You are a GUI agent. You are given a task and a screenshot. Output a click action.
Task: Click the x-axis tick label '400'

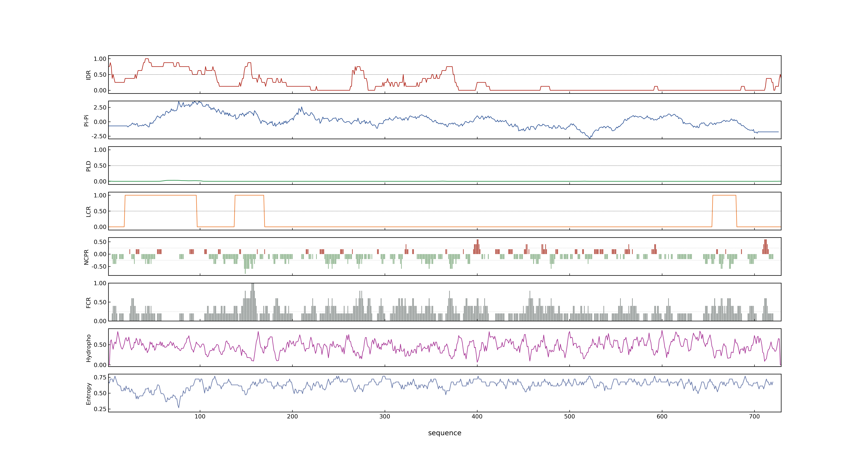(x=477, y=416)
